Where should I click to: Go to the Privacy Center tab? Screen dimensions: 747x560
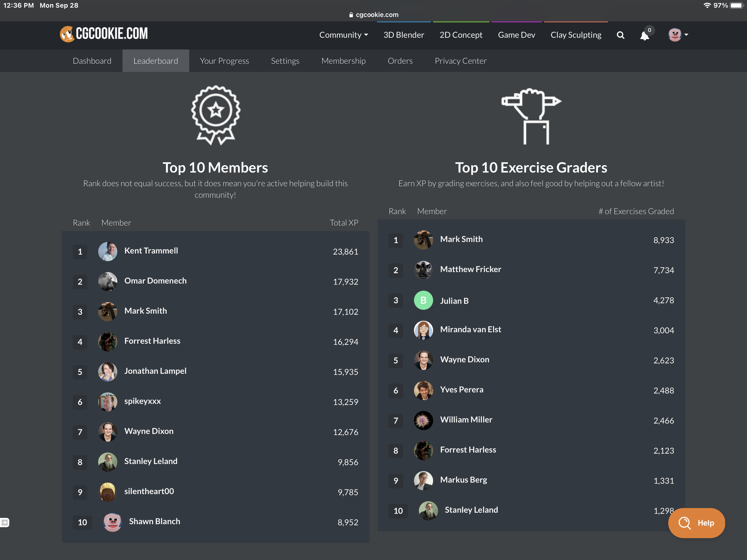460,61
